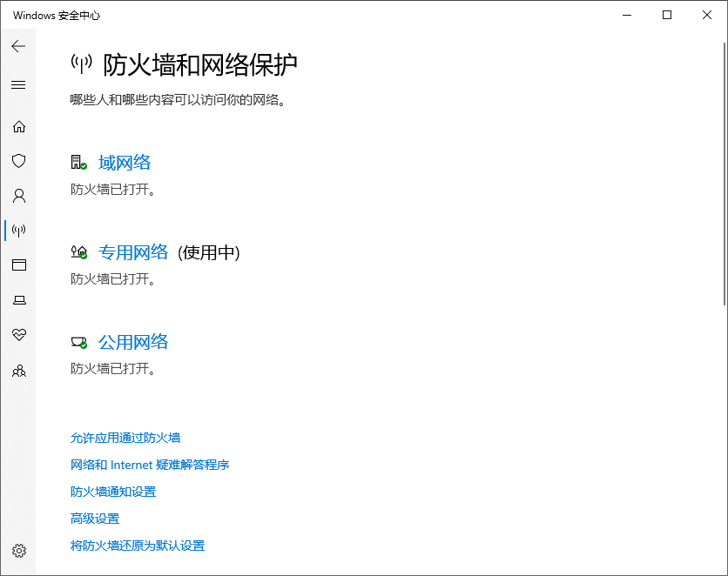The image size is (728, 576).
Task: Click the private network house icon
Action: pyautogui.click(x=79, y=252)
